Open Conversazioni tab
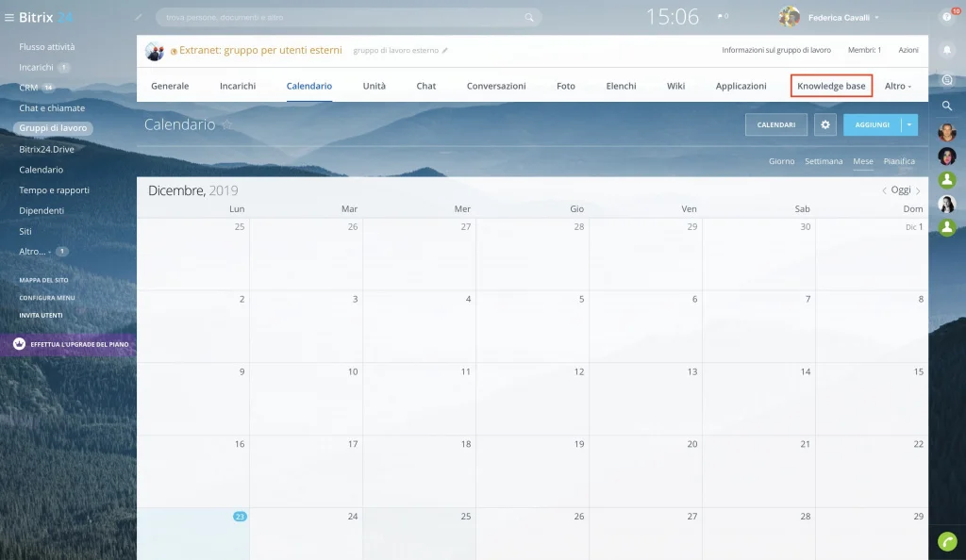This screenshot has height=560, width=966. (496, 86)
